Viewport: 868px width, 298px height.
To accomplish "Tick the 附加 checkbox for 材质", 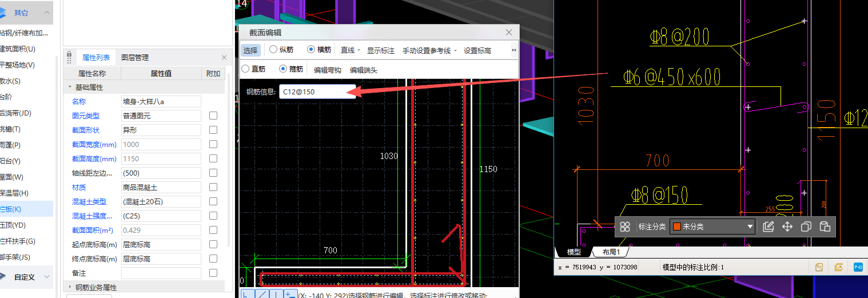I will tap(213, 187).
